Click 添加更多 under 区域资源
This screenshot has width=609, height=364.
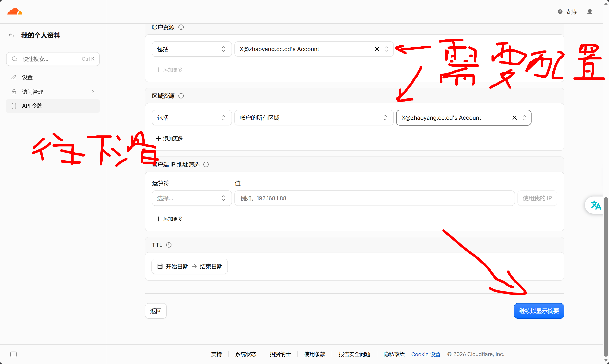tap(169, 138)
